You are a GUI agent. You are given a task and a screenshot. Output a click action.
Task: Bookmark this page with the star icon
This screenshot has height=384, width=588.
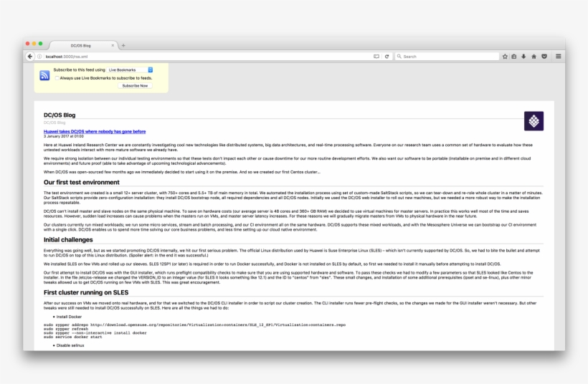click(x=505, y=57)
